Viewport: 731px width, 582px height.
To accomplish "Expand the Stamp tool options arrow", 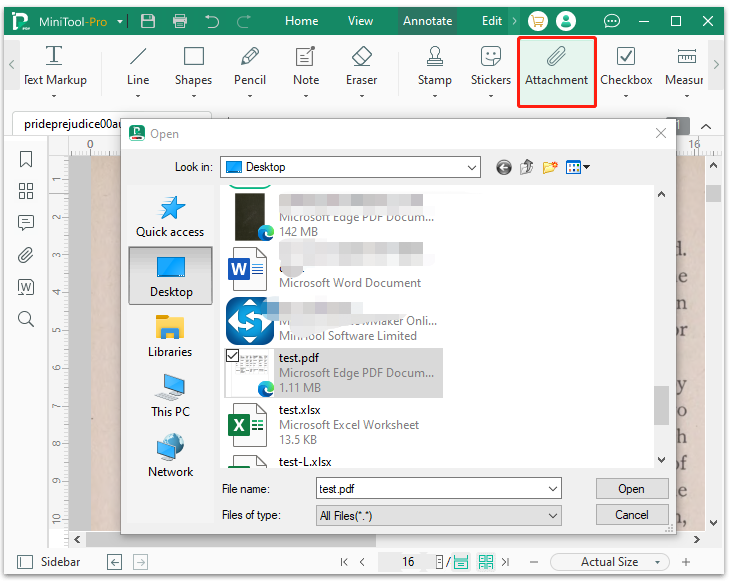I will pos(434,96).
